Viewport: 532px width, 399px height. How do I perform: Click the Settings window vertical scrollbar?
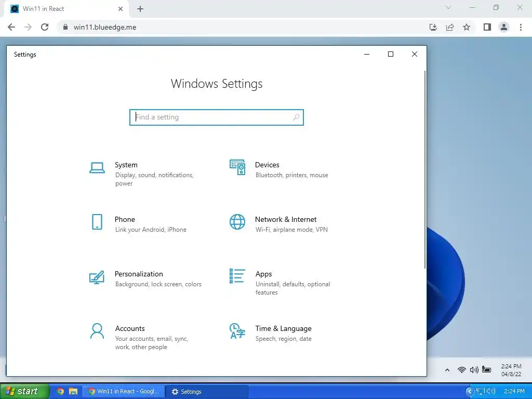(x=424, y=170)
